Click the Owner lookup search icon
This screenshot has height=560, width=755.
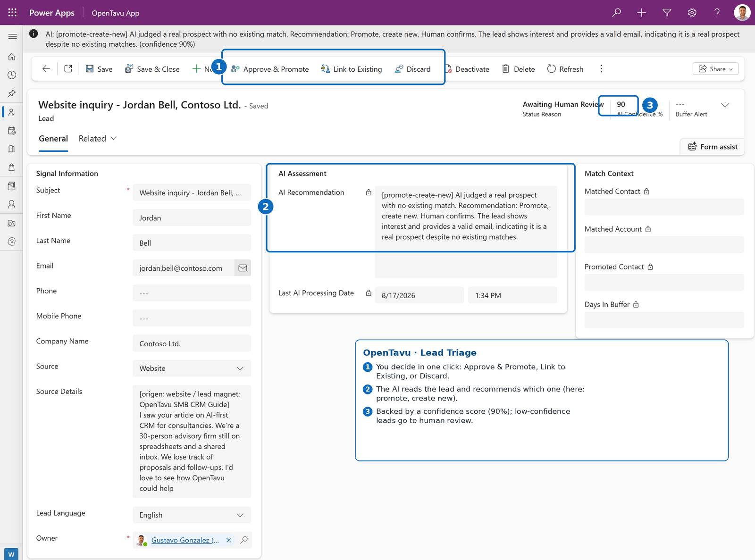click(244, 540)
